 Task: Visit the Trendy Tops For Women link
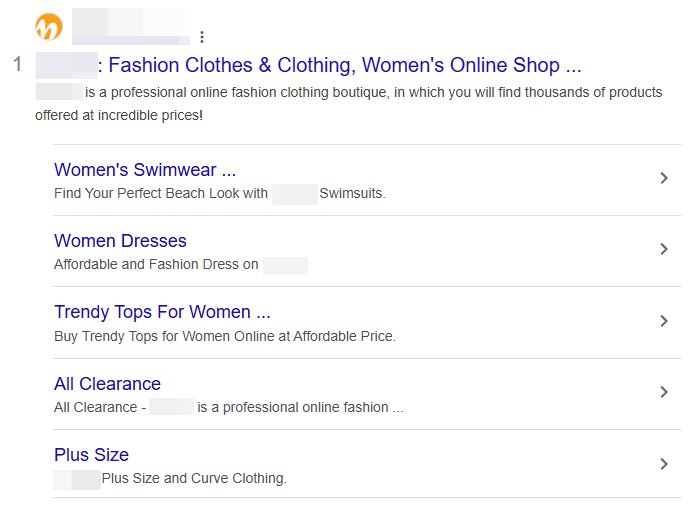pos(162,312)
